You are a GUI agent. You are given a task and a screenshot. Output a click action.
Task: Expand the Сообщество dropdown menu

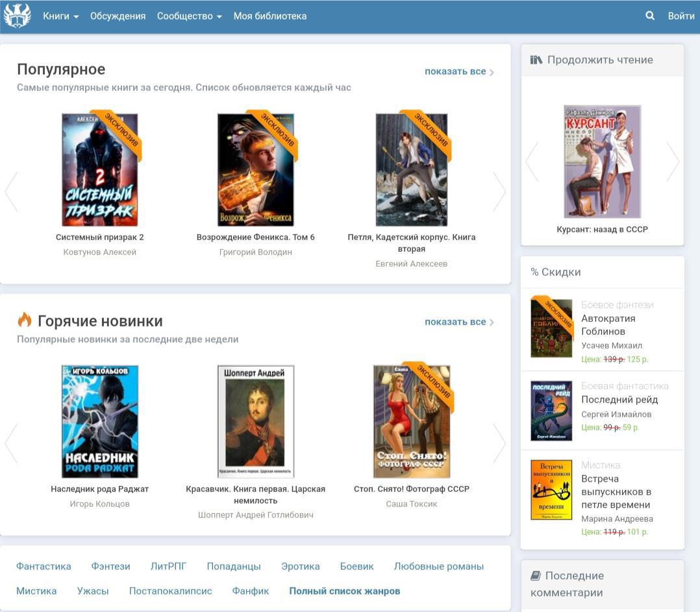(189, 16)
